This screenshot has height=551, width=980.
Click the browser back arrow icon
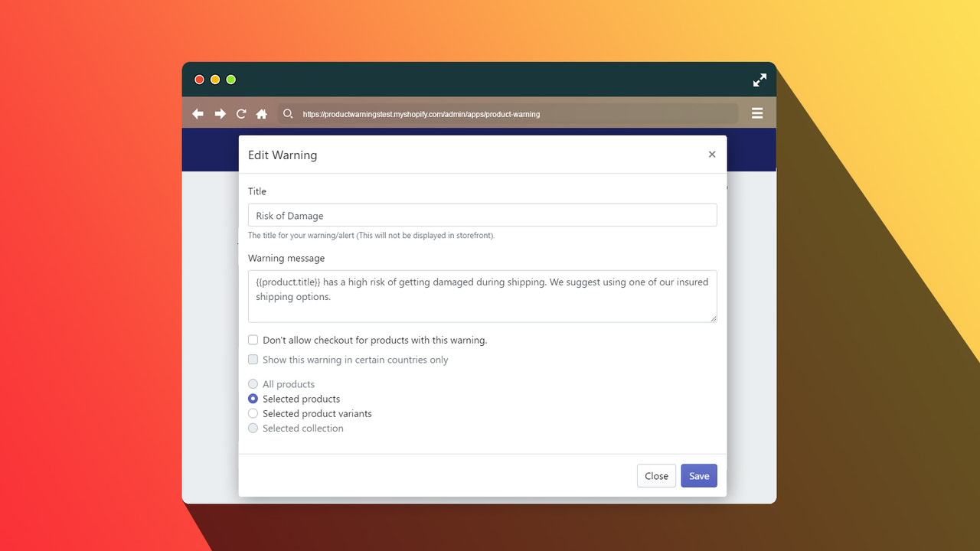pyautogui.click(x=198, y=113)
